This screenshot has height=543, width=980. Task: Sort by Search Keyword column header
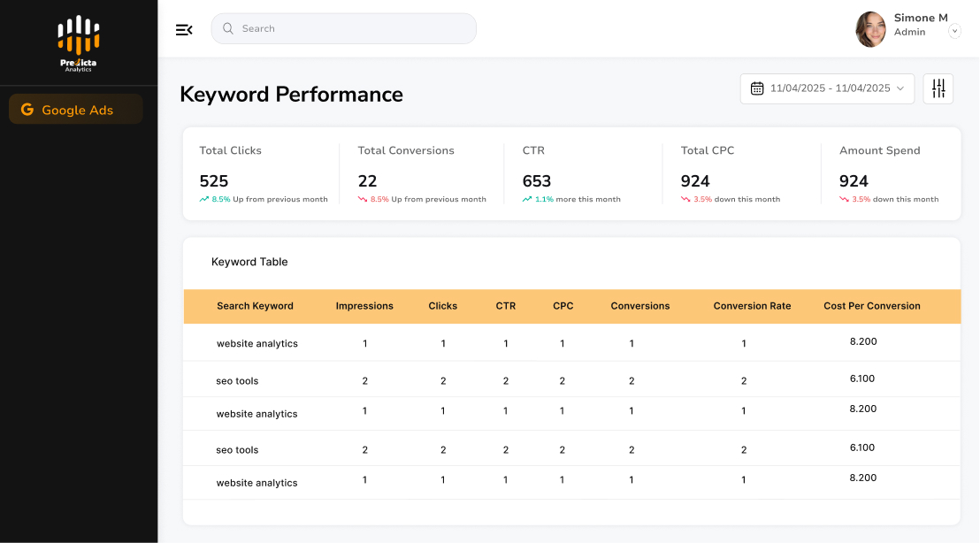(x=255, y=306)
